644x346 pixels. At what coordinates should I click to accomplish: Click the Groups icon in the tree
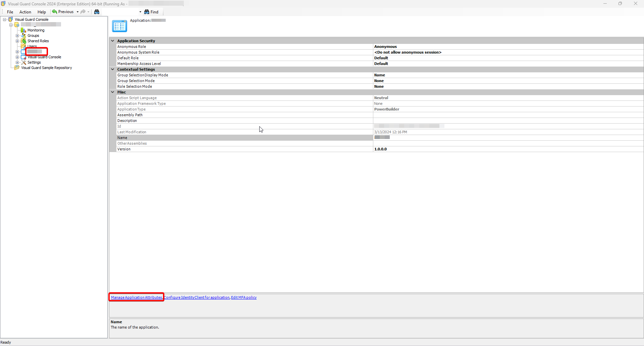pos(23,36)
